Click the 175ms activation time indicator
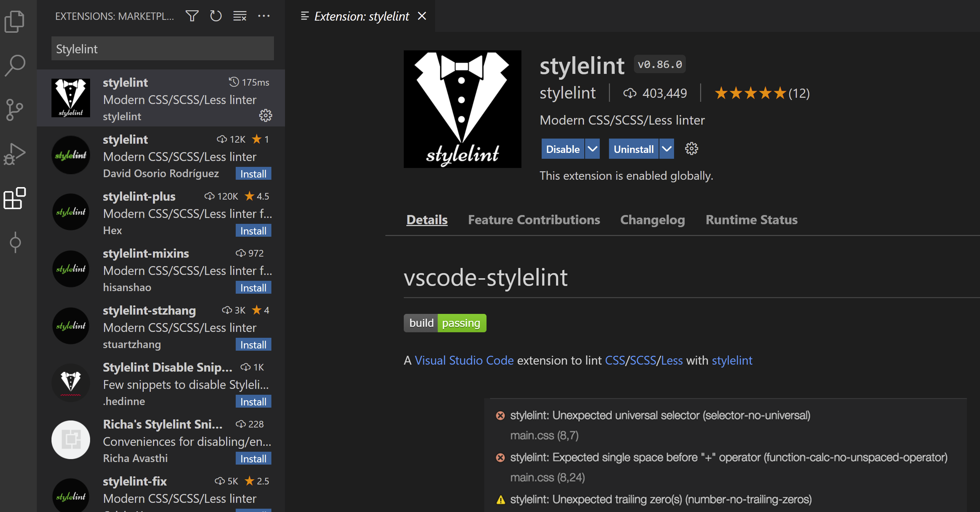Viewport: 980px width, 512px height. pos(249,82)
